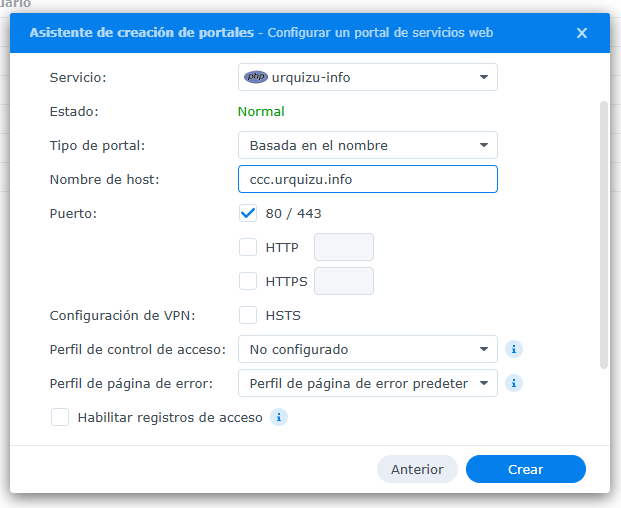Check Habilitar registros de acceso
Screen dimensions: 621x508
click(x=60, y=417)
